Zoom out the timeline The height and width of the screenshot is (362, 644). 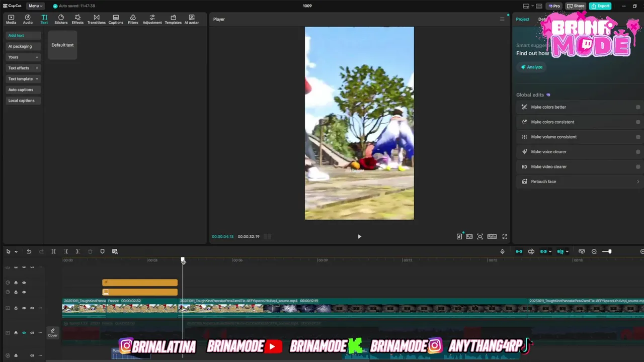(x=594, y=251)
